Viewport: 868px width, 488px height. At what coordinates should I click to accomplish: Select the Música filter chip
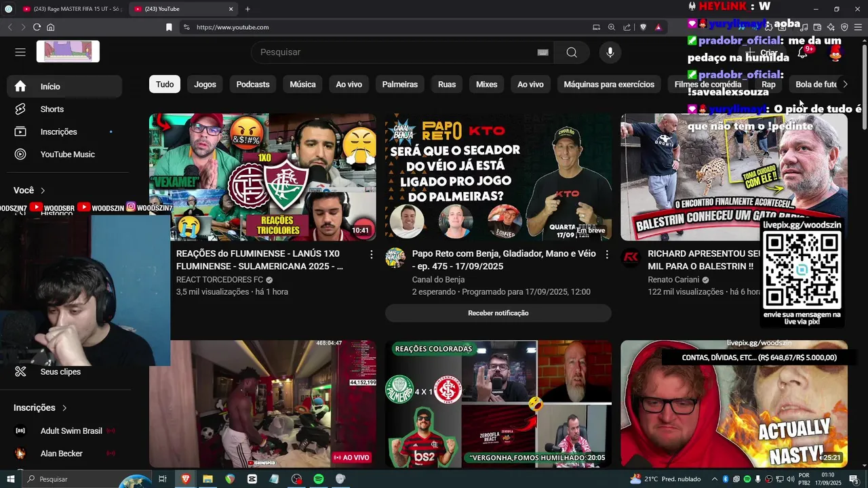pyautogui.click(x=302, y=84)
